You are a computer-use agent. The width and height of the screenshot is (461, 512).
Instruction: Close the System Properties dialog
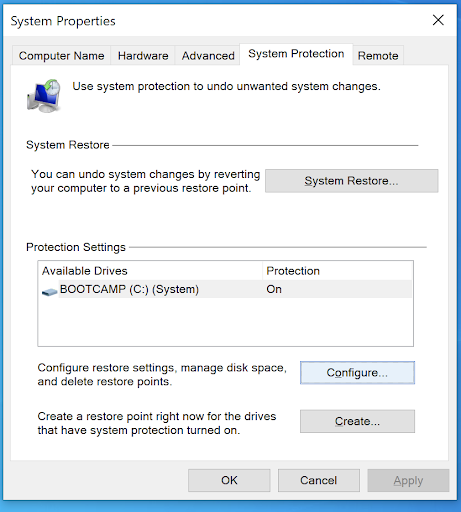coord(438,20)
